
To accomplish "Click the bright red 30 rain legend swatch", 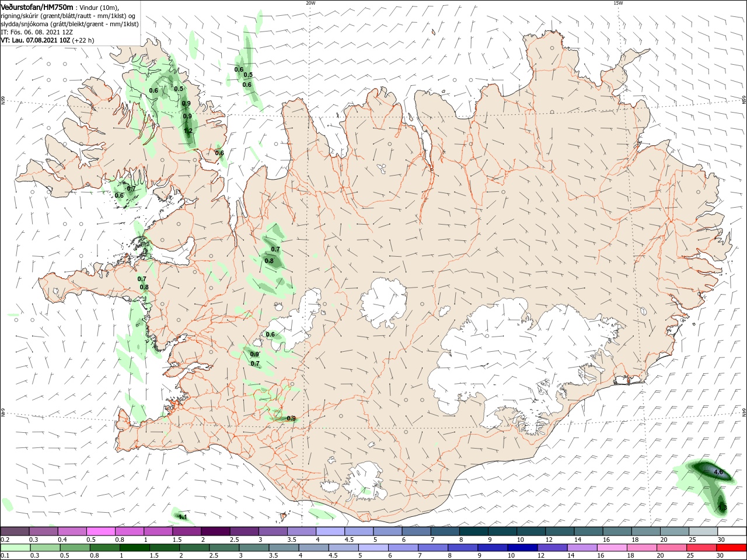I will [x=732, y=548].
